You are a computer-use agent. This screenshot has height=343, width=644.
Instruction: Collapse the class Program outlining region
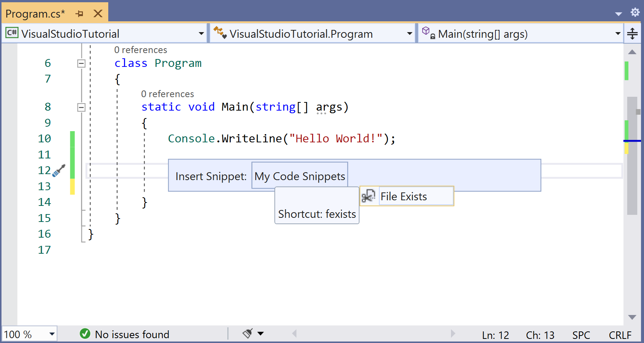[x=81, y=64]
